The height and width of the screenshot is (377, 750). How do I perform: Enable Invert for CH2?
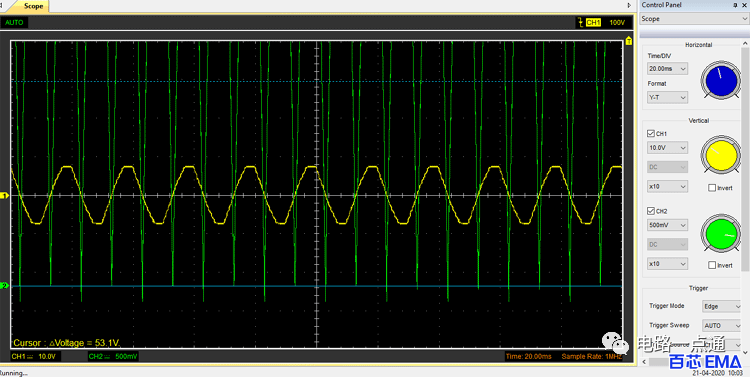point(712,265)
